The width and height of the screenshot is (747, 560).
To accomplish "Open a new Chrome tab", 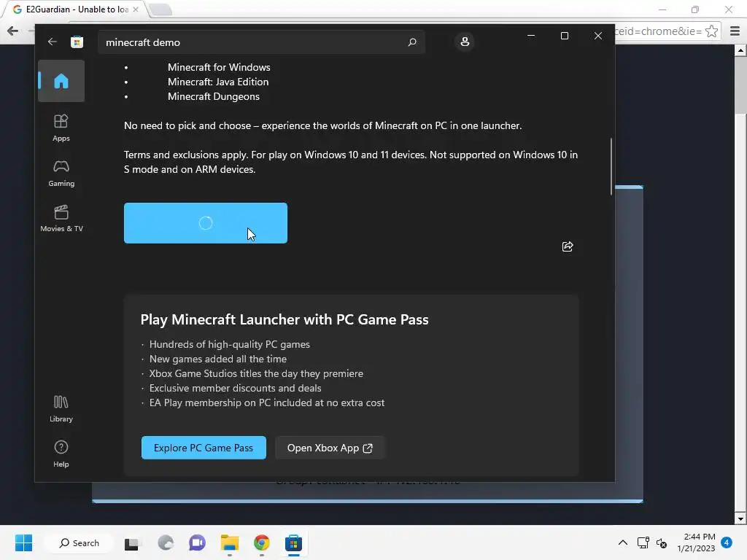I will [160, 9].
